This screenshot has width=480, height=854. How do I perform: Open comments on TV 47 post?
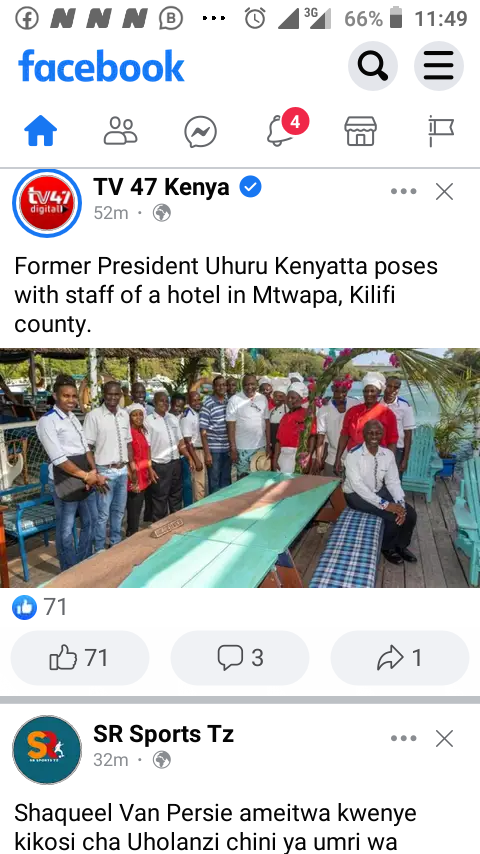[x=240, y=657]
